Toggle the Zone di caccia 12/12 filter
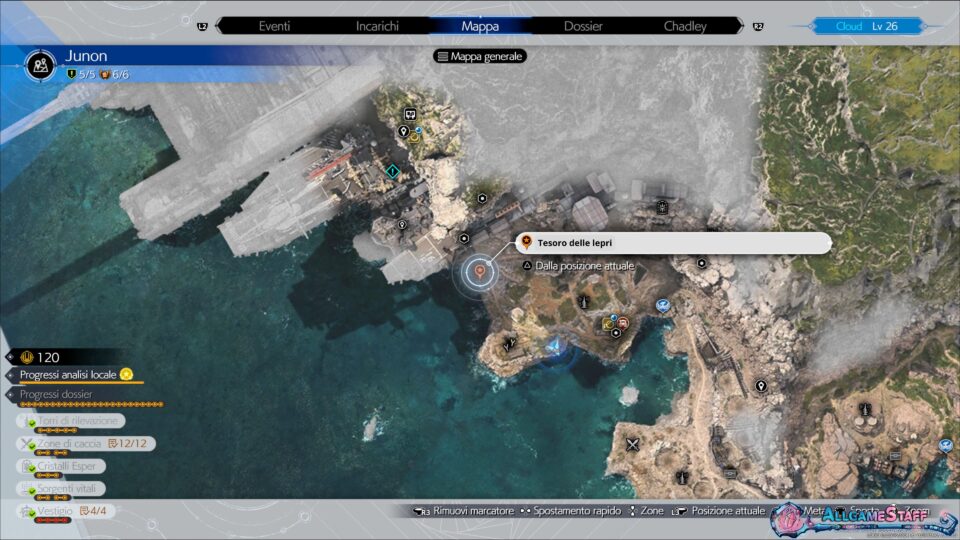The height and width of the screenshot is (540, 960). click(86, 443)
